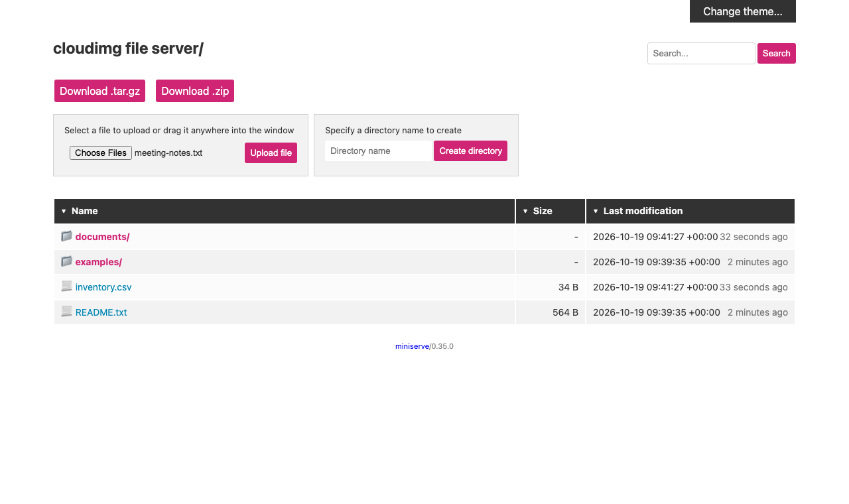Click the selected file name meeting-notes.txt

tap(168, 153)
